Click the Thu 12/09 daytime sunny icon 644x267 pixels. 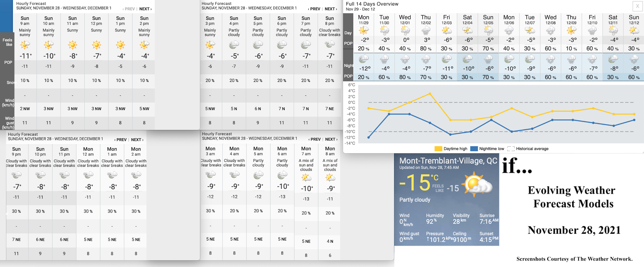point(572,31)
